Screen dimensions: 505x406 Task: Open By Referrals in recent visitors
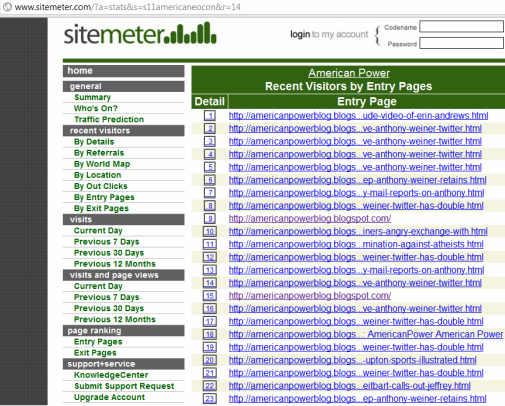99,153
